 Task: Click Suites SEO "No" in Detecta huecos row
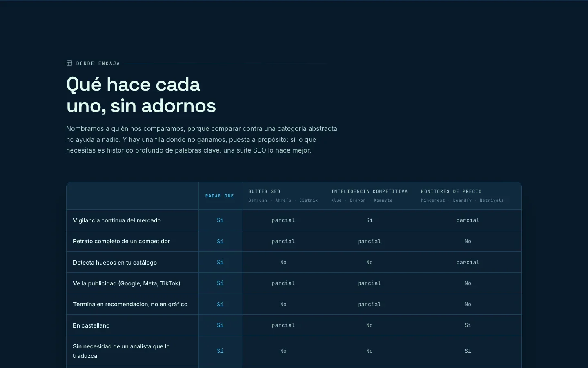click(x=283, y=263)
